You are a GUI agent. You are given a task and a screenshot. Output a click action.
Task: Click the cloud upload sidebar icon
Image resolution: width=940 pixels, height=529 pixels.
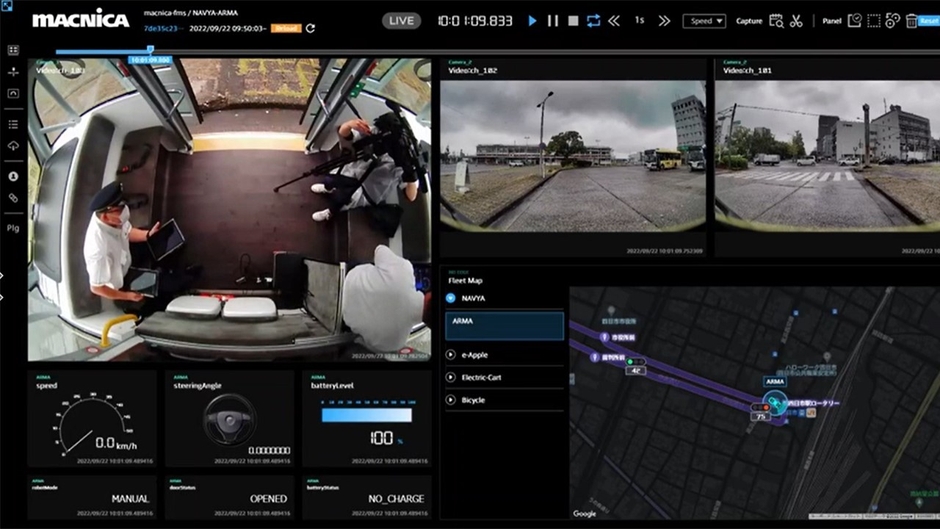point(13,146)
